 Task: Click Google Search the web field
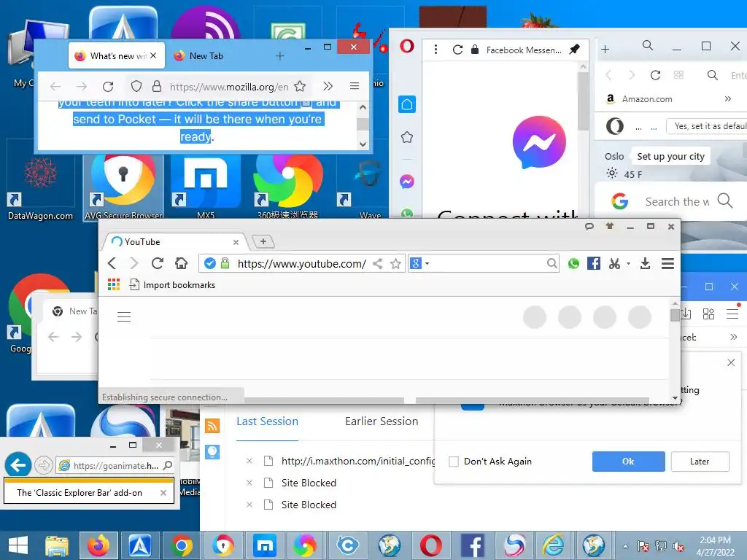coord(677,201)
